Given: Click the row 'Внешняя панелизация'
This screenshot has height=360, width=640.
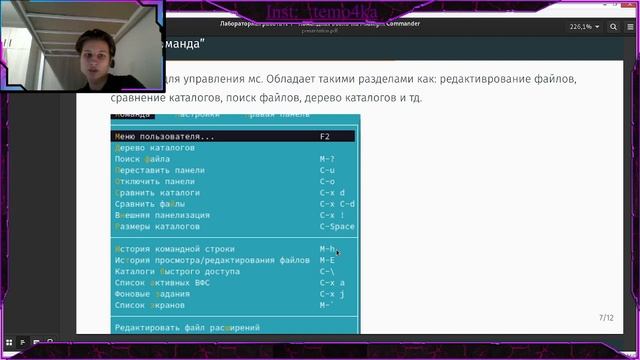Looking at the screenshot, I should point(233,215).
